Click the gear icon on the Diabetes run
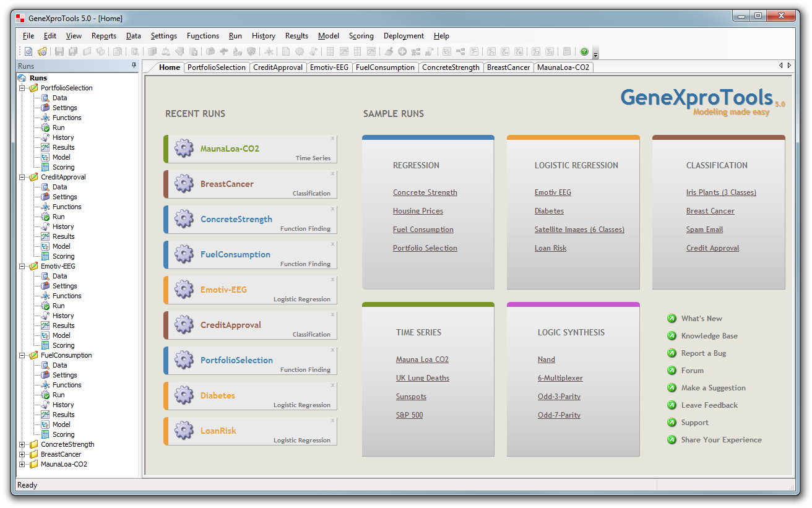 (184, 395)
